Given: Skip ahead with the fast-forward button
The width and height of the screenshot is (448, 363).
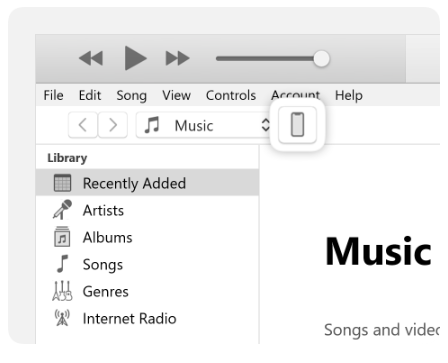Looking at the screenshot, I should pyautogui.click(x=178, y=58).
